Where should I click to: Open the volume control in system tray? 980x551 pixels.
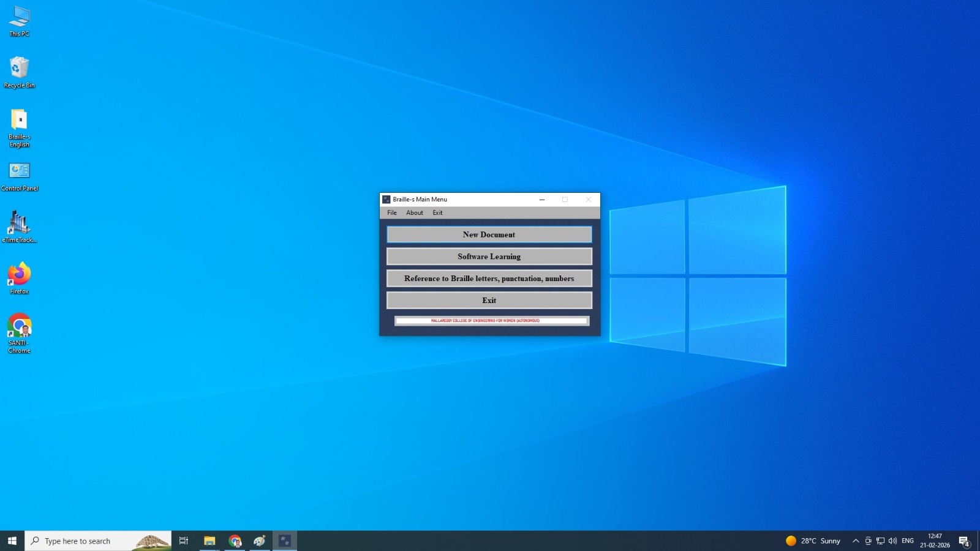click(x=892, y=541)
